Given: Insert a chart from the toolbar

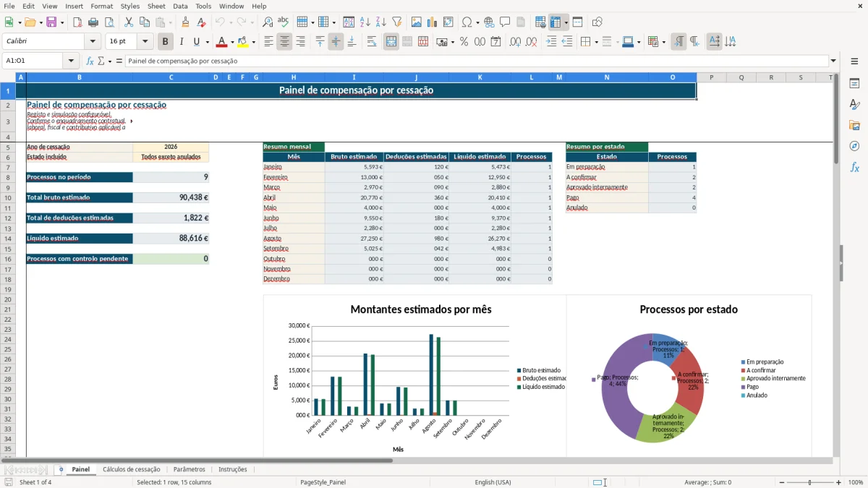Looking at the screenshot, I should coord(432,22).
